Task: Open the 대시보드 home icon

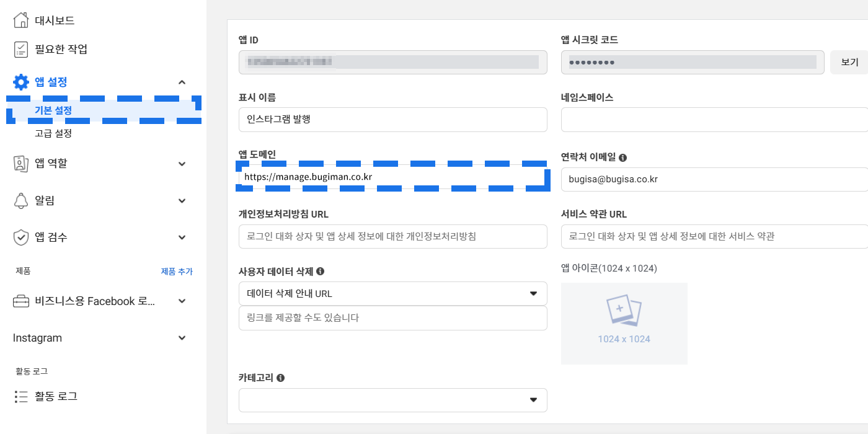Action: pyautogui.click(x=21, y=20)
